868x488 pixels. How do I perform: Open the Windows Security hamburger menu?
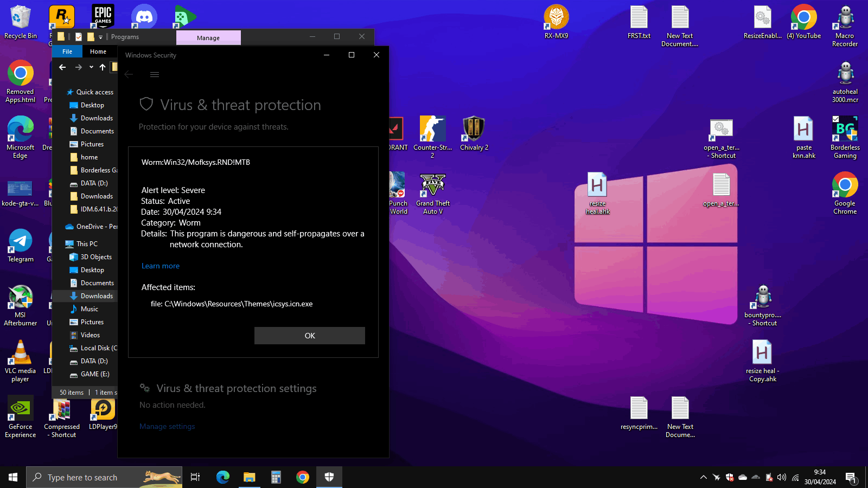(x=155, y=75)
